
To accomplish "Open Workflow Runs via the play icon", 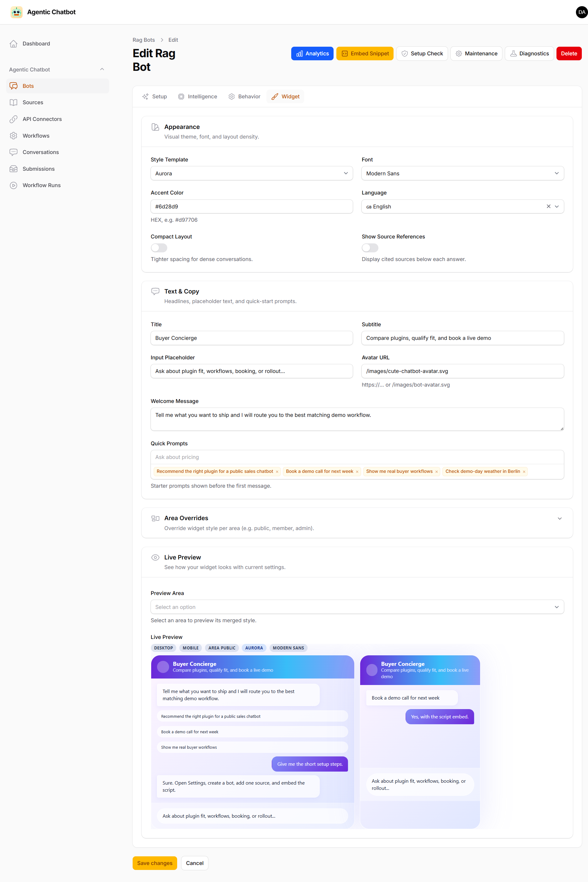I will (14, 185).
